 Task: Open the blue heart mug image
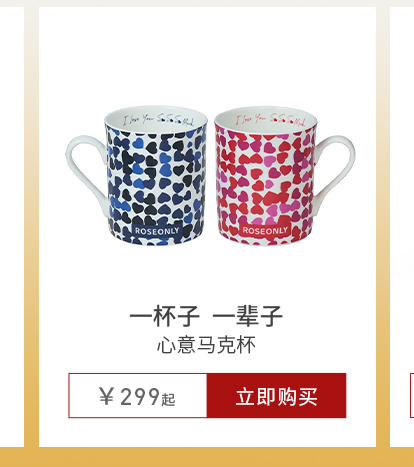137,176
